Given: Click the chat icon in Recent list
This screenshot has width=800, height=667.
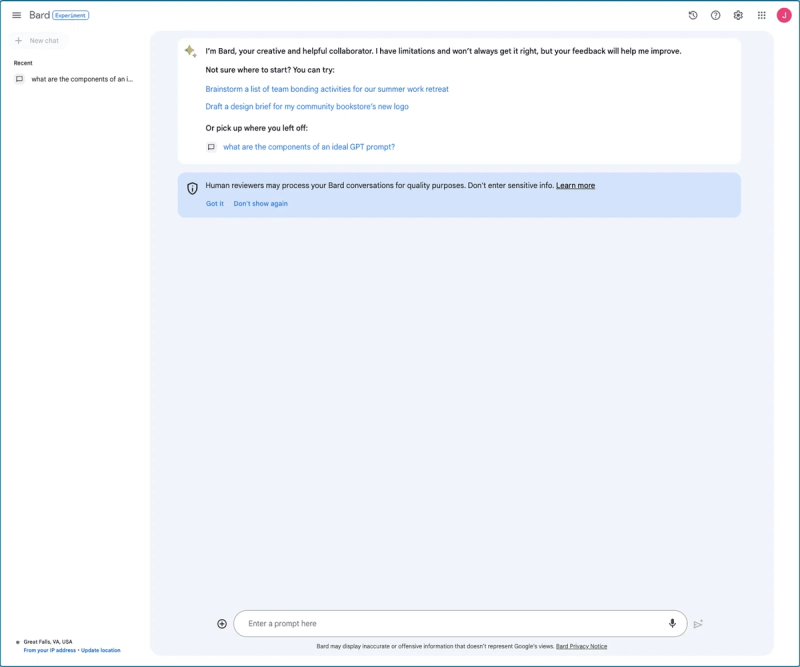Looking at the screenshot, I should (x=19, y=79).
